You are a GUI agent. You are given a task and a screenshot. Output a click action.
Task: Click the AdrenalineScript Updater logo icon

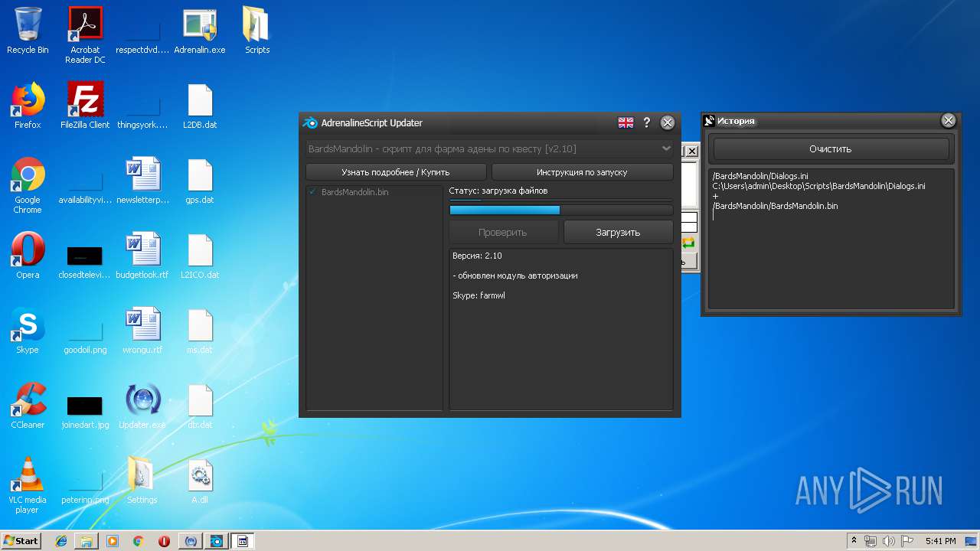pyautogui.click(x=310, y=122)
